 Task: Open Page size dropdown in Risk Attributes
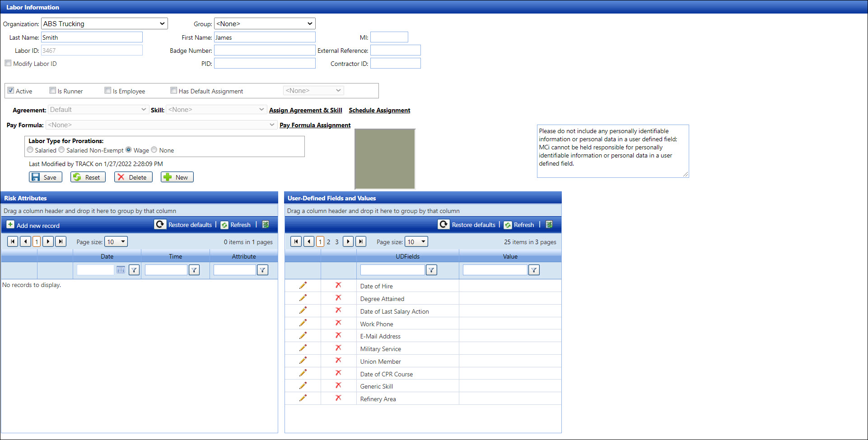116,242
